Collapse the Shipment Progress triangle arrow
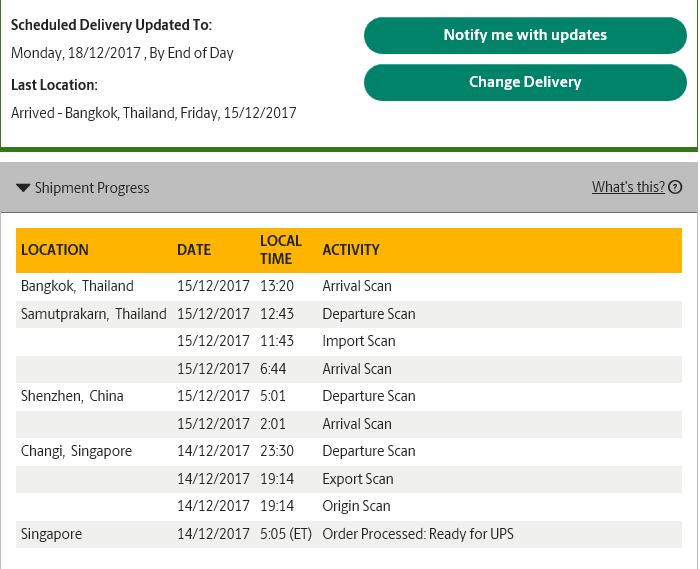The width and height of the screenshot is (700, 569). tap(23, 188)
